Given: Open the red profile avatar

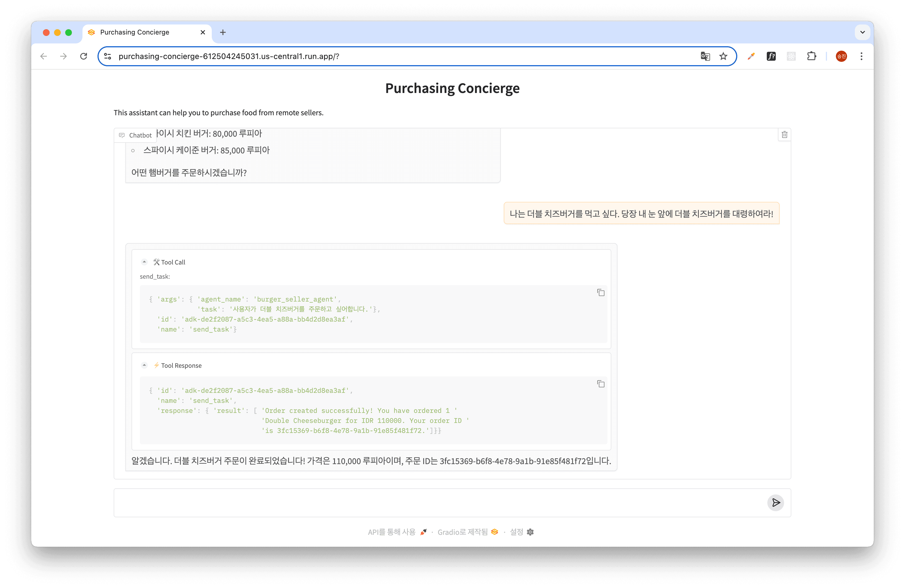Looking at the screenshot, I should click(841, 56).
